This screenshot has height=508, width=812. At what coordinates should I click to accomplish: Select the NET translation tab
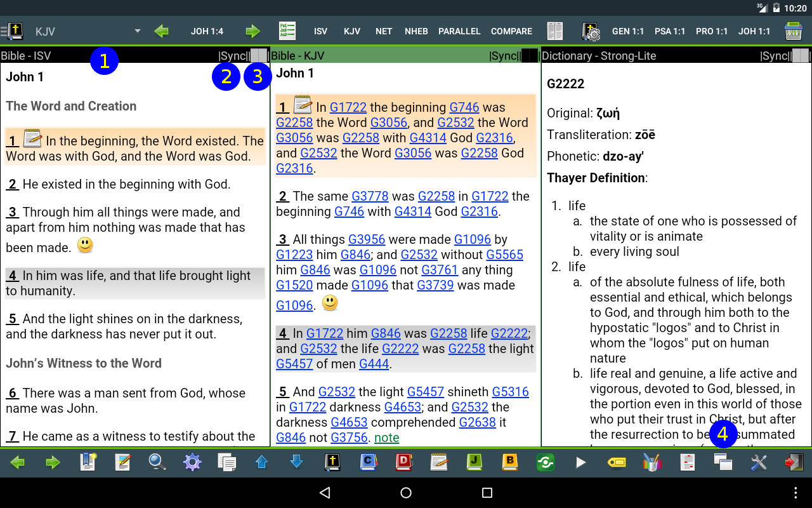coord(384,31)
